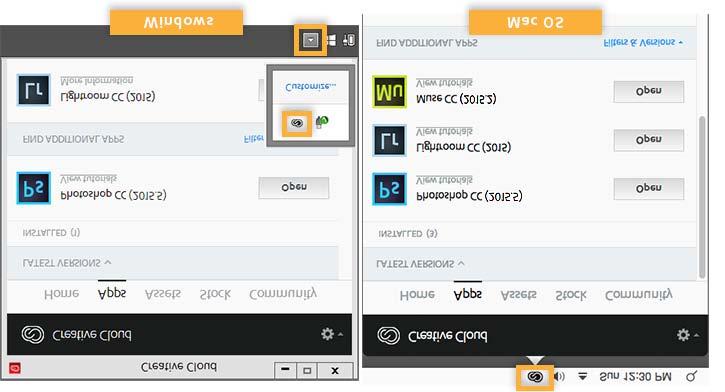Open the gear settings menu in Windows panel
Viewport: 725px width, 392px height.
click(x=331, y=334)
